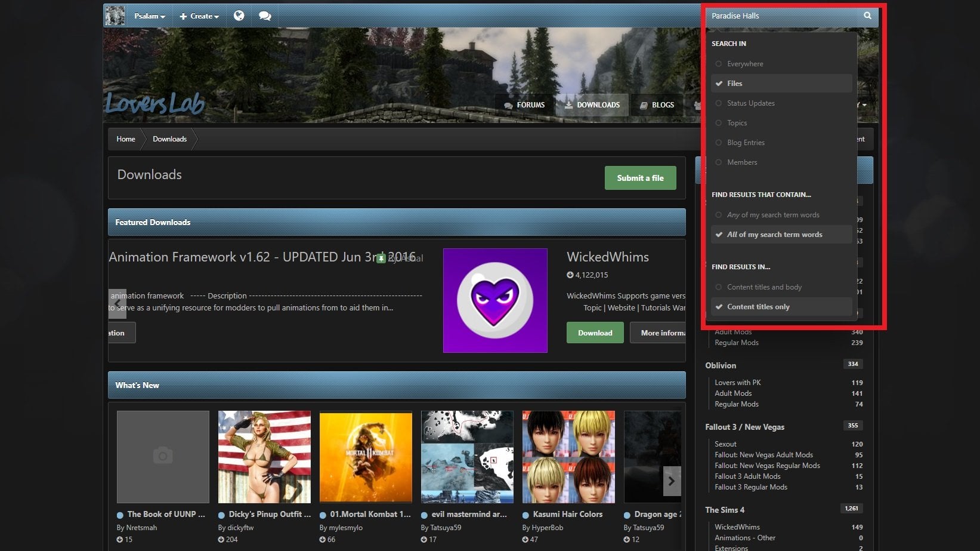
Task: Click the More information button
Action: coord(658,333)
